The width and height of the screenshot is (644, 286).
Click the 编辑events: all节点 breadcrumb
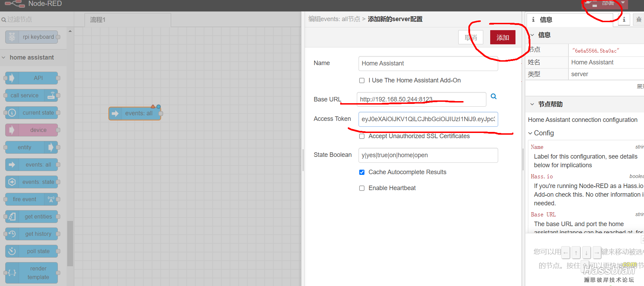334,19
